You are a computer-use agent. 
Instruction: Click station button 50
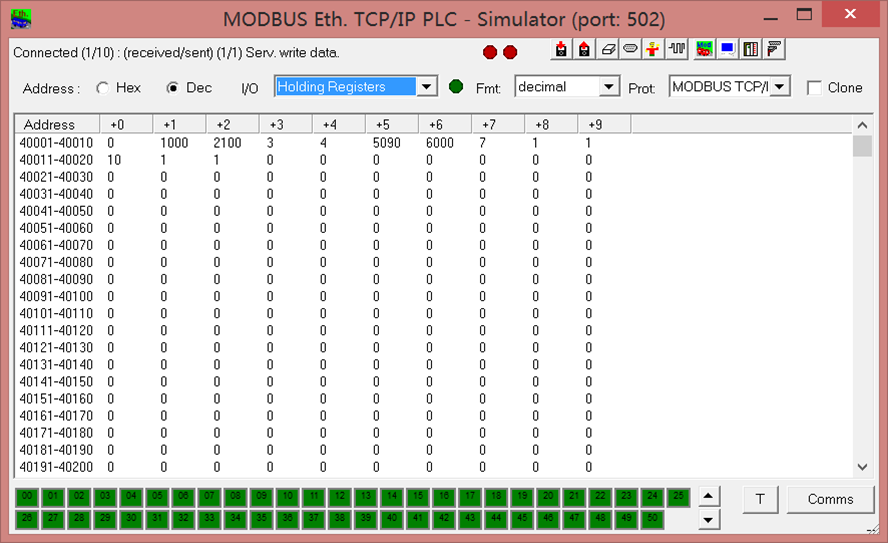652,518
